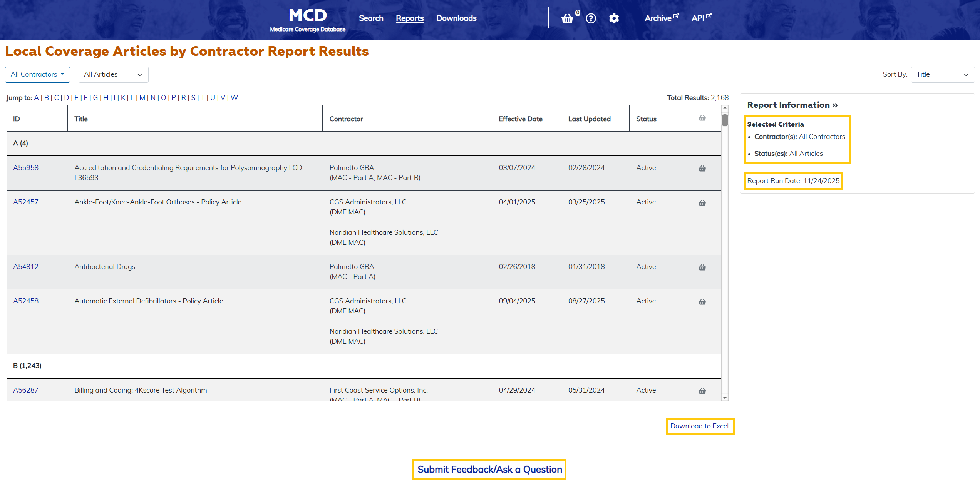Click Submit Feedback/Ask a Question

pos(489,469)
